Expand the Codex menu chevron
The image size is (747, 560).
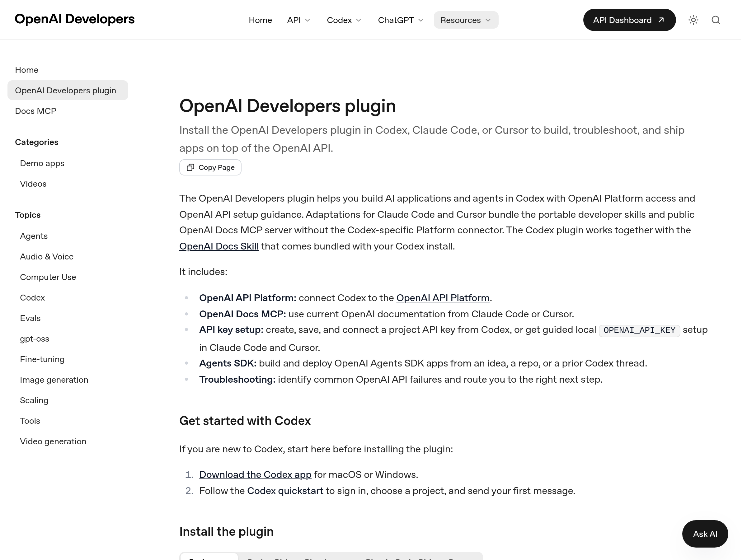coord(359,20)
